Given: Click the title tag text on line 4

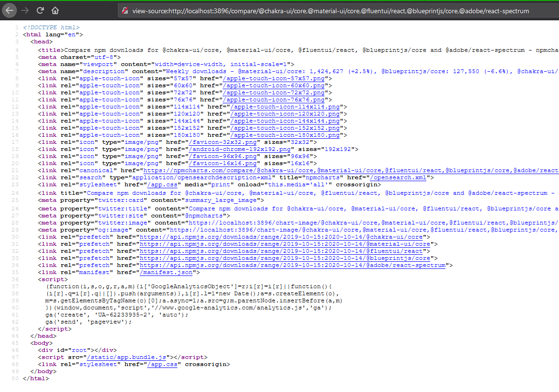Looking at the screenshot, I should click(298, 50).
